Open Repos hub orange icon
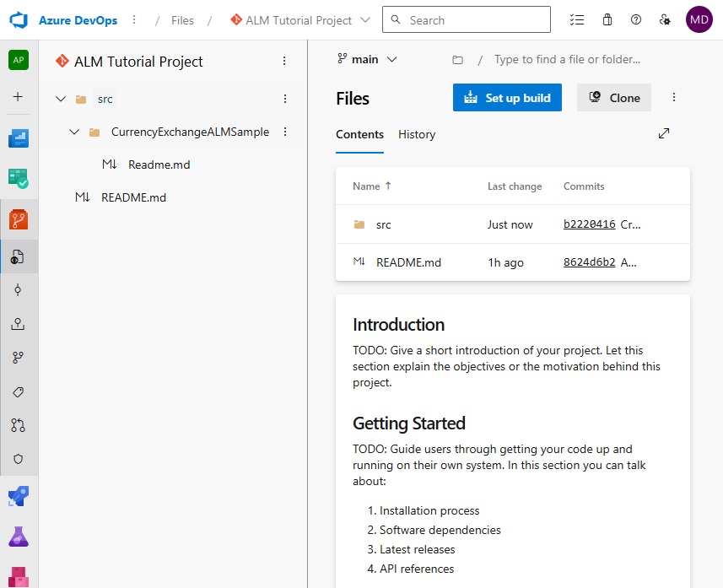 19,219
